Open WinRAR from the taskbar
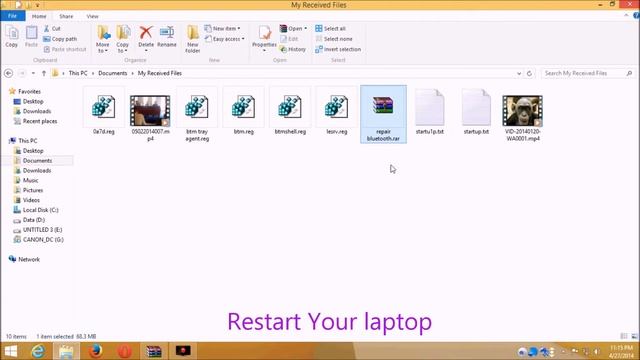The height and width of the screenshot is (360, 640). 154,351
